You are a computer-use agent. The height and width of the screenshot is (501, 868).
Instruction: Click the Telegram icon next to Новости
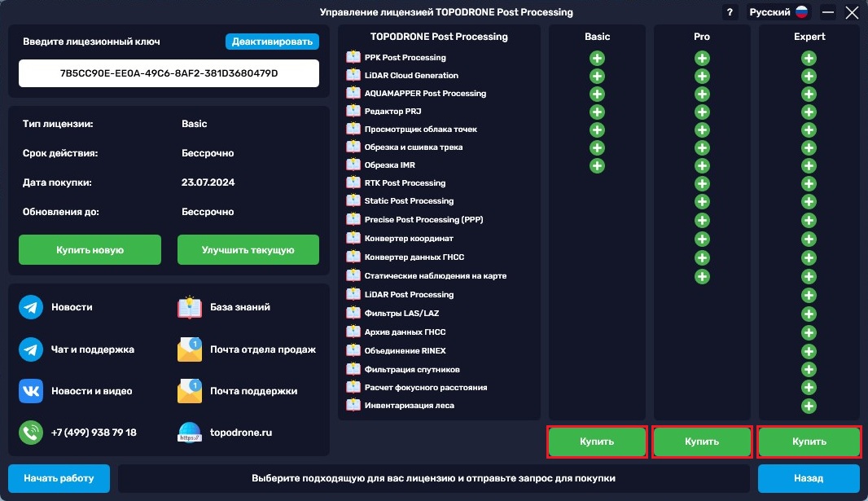click(x=31, y=307)
